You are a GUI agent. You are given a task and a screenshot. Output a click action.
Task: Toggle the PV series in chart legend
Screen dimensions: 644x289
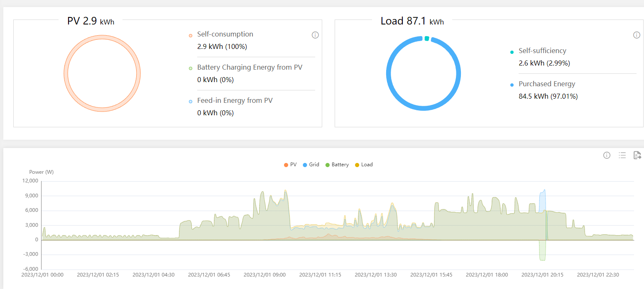290,165
